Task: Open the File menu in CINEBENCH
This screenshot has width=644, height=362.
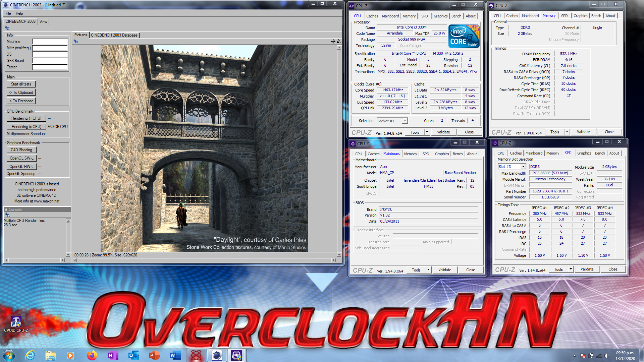Action: pyautogui.click(x=8, y=13)
